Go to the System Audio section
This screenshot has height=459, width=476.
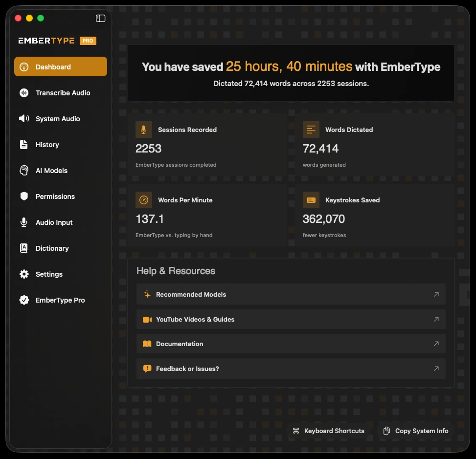(x=61, y=119)
